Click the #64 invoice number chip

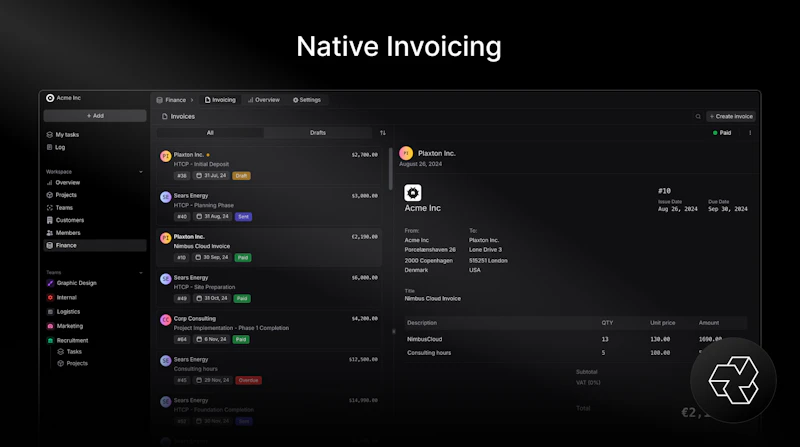(x=182, y=339)
